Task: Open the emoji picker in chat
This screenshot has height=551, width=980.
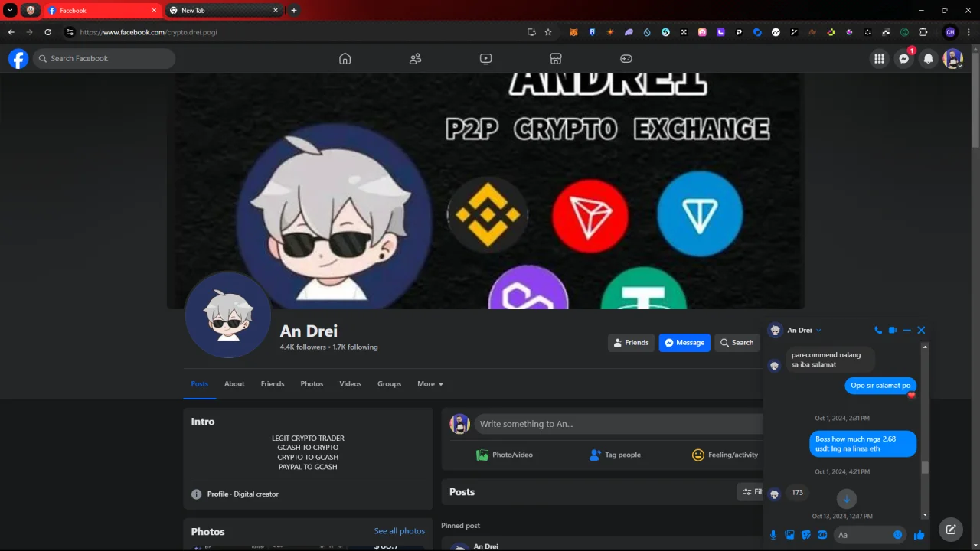Action: [898, 535]
